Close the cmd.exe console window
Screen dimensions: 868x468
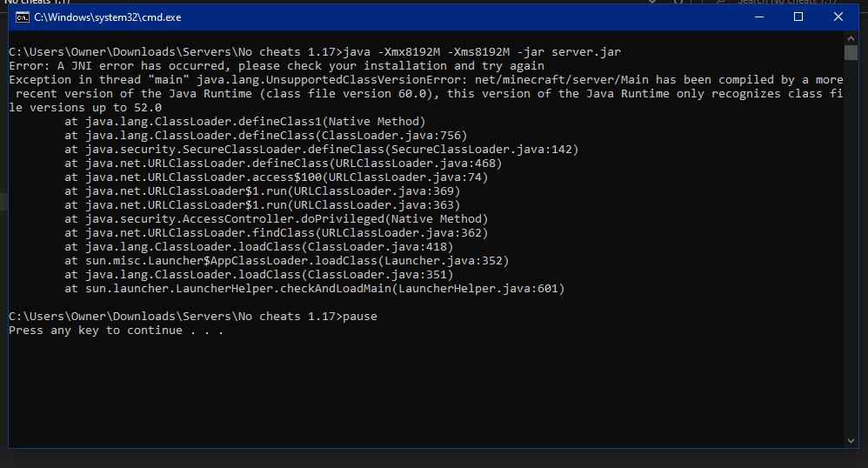(838, 17)
